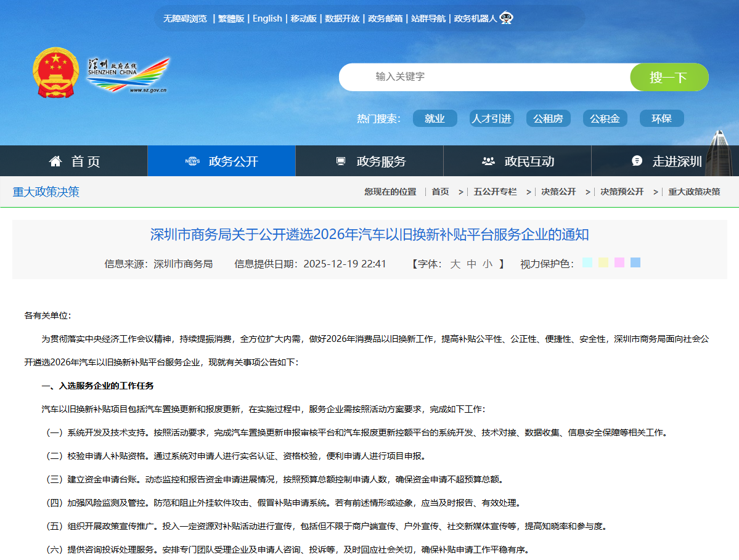The width and height of the screenshot is (739, 560).
Task: Click the 搜一下 search button
Action: click(x=668, y=77)
